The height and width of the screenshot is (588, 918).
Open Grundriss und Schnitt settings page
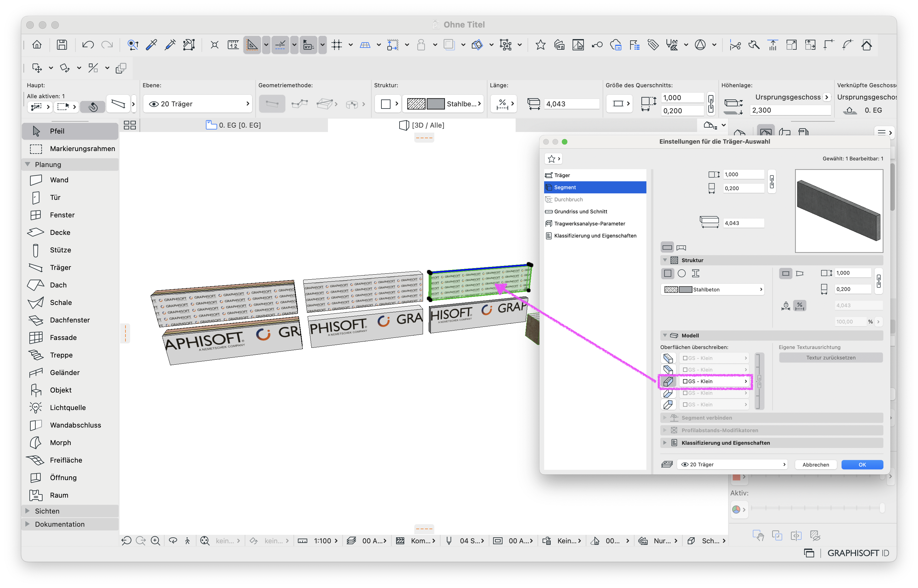click(x=595, y=211)
